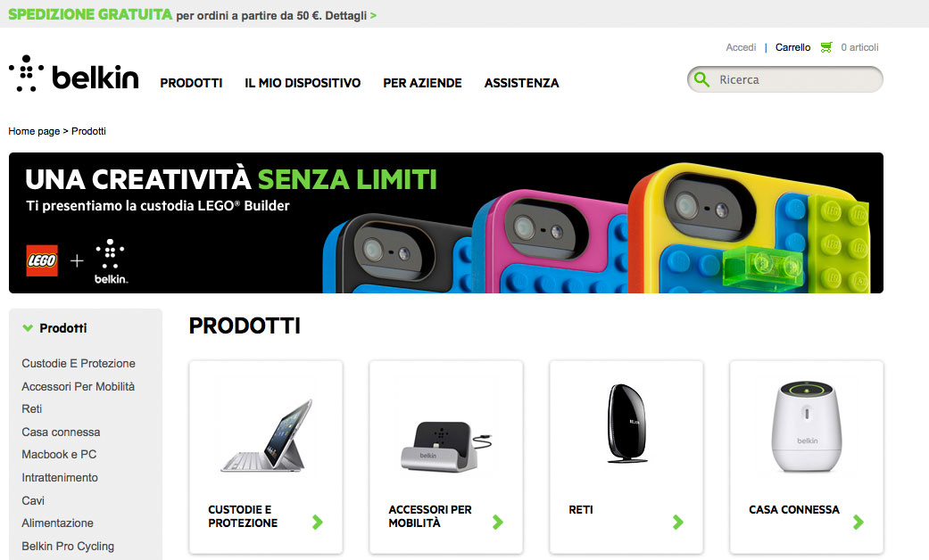Select Macbook e PC in the sidebar

point(59,455)
